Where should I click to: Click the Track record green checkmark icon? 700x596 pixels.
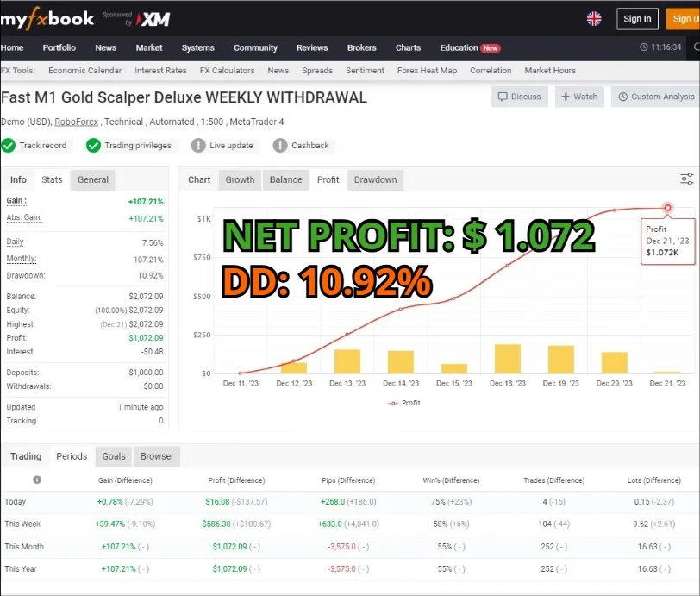[8, 146]
